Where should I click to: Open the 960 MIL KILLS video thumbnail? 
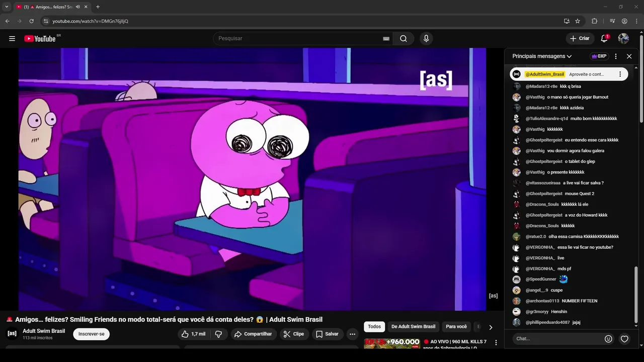(x=392, y=343)
